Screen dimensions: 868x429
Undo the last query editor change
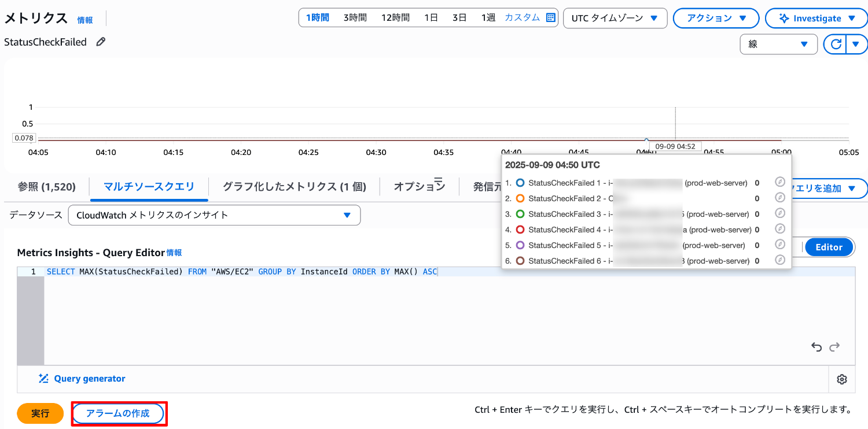pyautogui.click(x=816, y=347)
